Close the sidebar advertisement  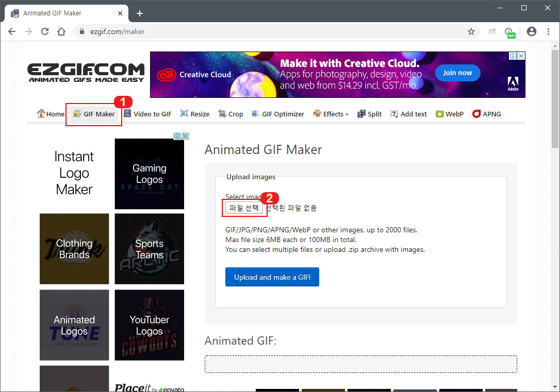tap(185, 135)
